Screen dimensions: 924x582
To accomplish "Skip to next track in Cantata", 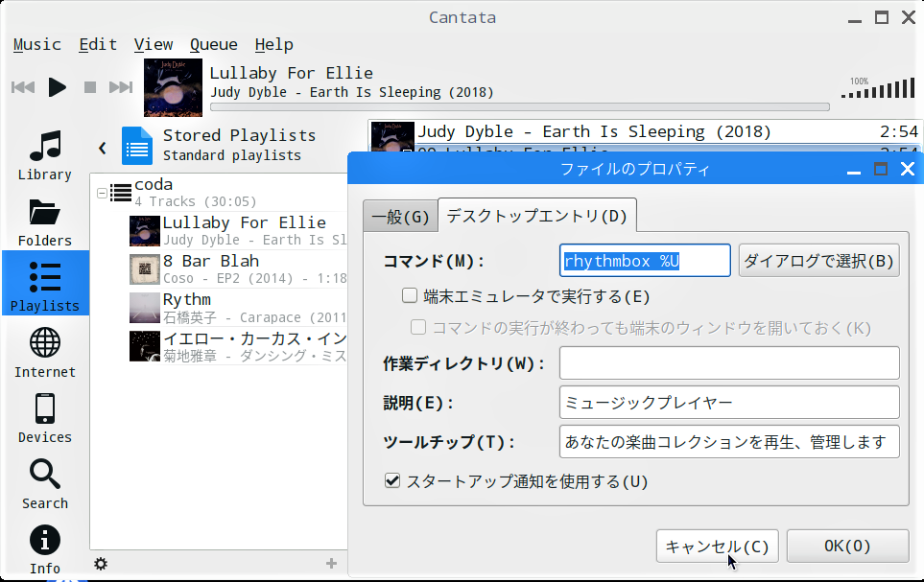I will (x=121, y=88).
